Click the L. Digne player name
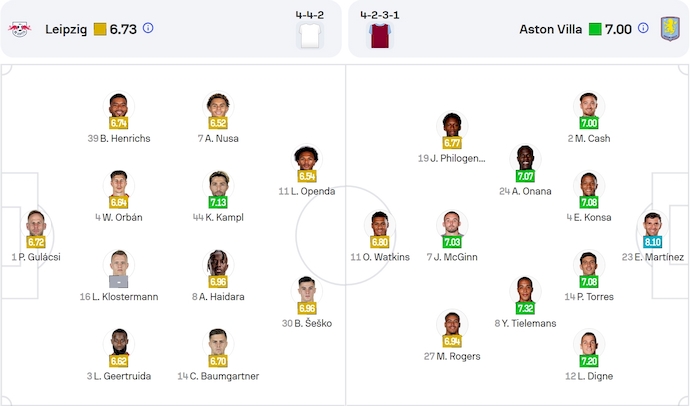This screenshot has width=690, height=406. point(589,376)
